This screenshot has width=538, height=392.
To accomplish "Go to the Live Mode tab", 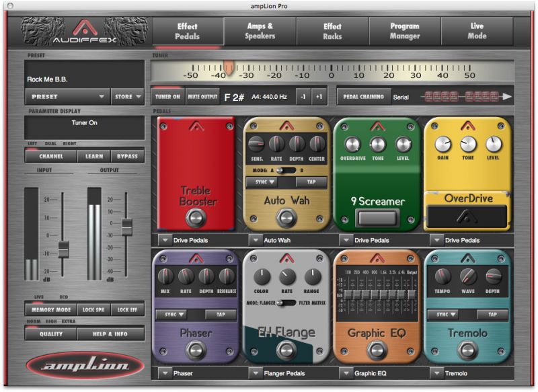I will point(477,31).
